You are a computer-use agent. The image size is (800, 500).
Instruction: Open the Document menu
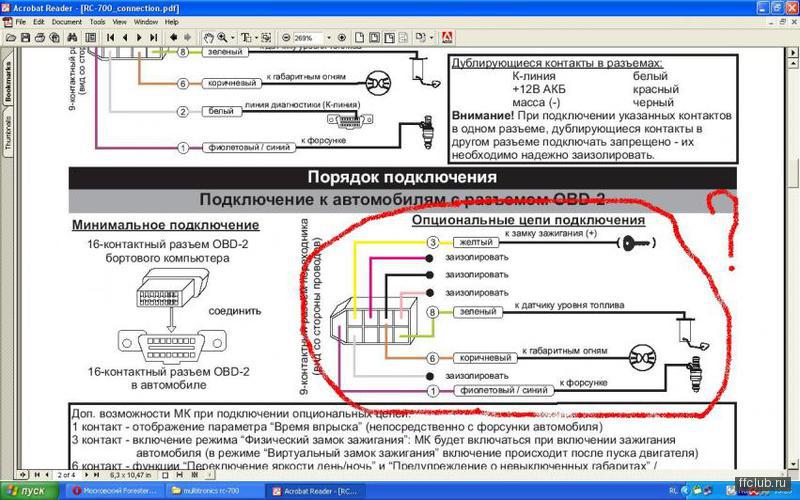tap(67, 22)
